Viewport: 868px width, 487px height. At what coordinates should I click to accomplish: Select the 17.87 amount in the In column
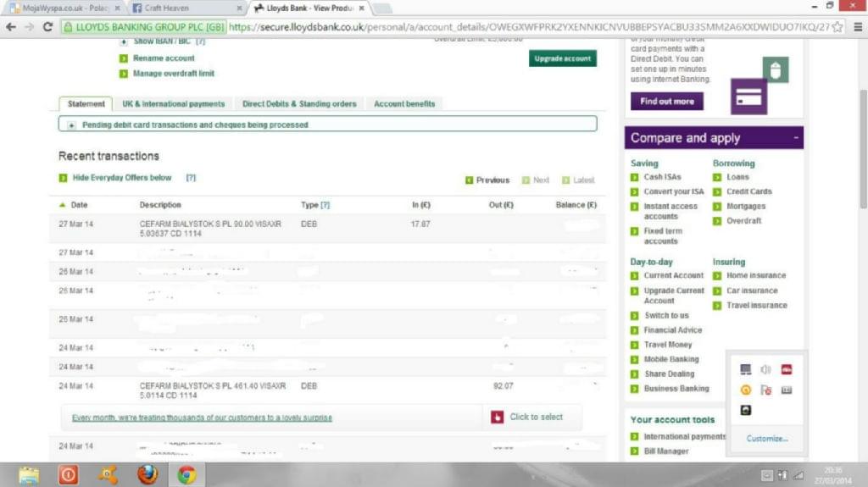pos(420,224)
